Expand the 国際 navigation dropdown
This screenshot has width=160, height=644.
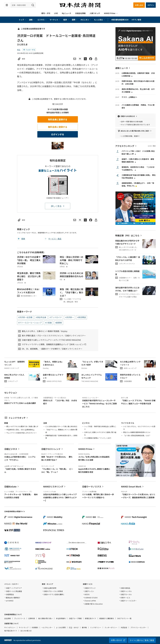coord(75,20)
